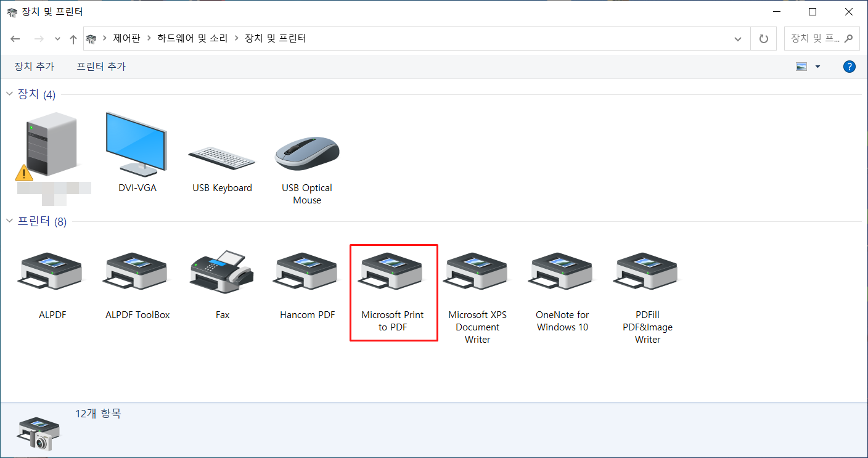Open the help question mark icon
Image resolution: width=868 pixels, height=458 pixels.
tap(849, 67)
